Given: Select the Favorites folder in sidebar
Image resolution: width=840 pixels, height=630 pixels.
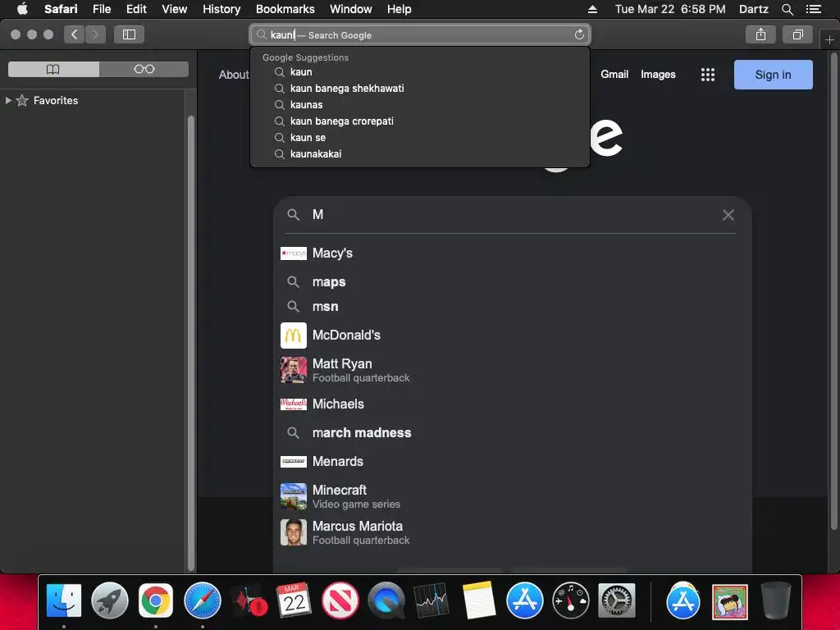Looking at the screenshot, I should click(55, 100).
